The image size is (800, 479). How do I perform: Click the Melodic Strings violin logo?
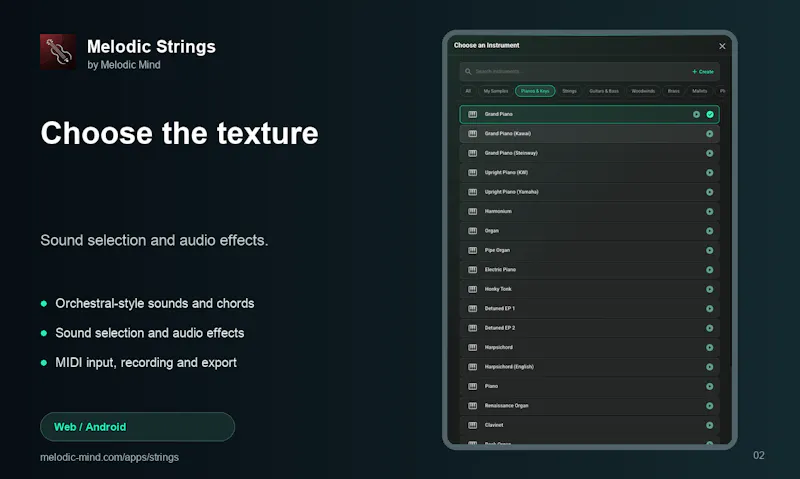58,52
